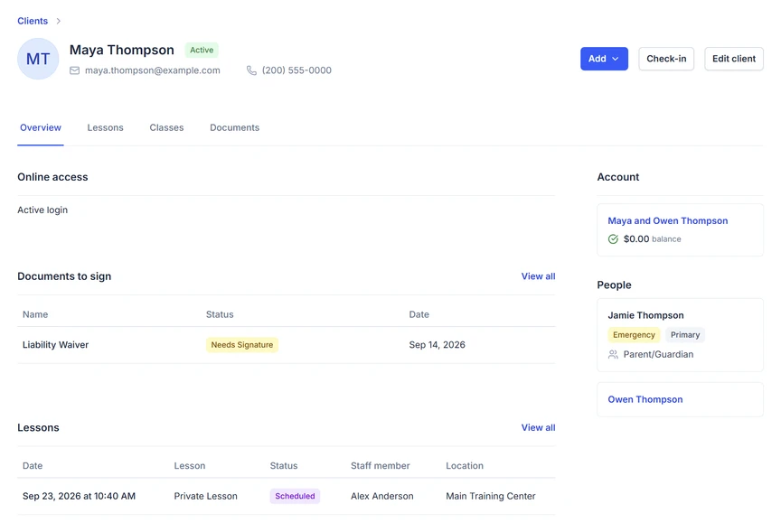
Task: Click the Active status badge
Action: [x=202, y=51]
